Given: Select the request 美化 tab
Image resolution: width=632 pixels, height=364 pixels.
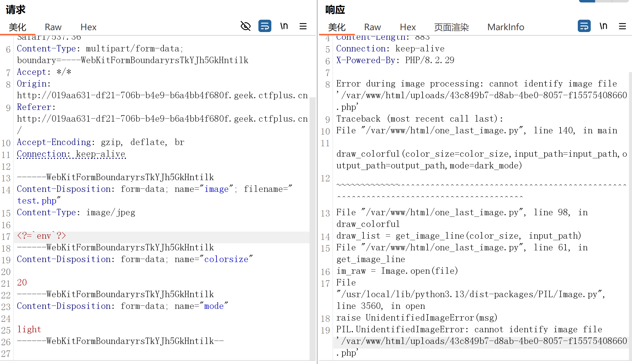Looking at the screenshot, I should pos(18,27).
